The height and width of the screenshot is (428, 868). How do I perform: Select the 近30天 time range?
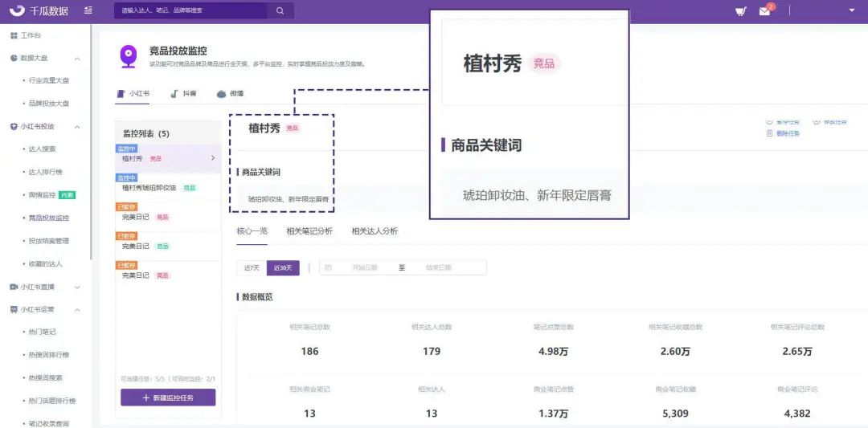pos(283,267)
